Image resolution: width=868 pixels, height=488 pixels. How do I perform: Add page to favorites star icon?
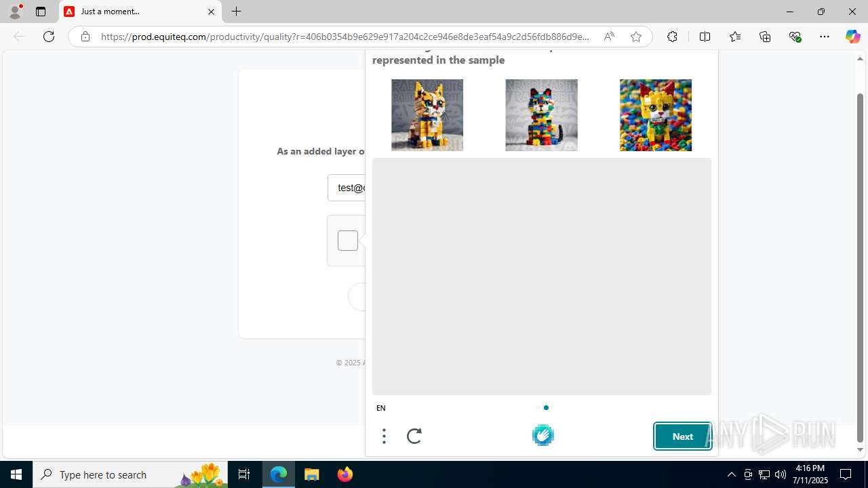[635, 37]
